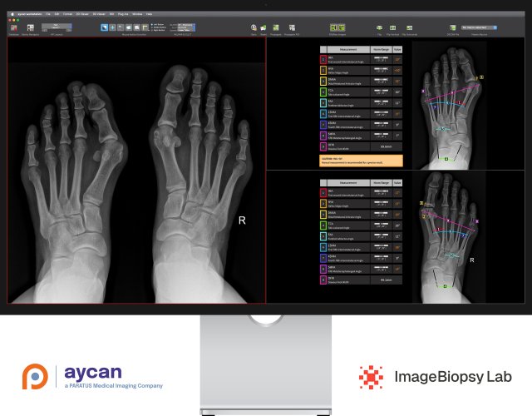Click the DICOM File toolbar icon
The height and width of the screenshot is (416, 532).
(x=452, y=27)
